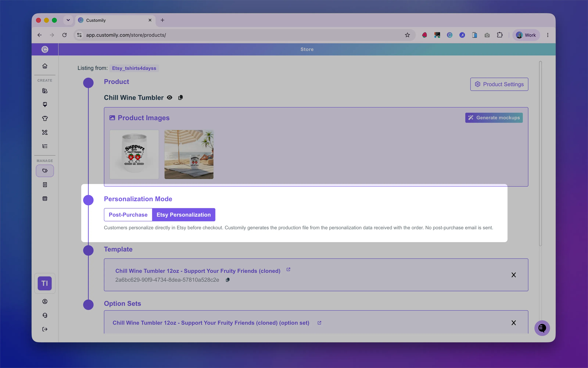Open the orders document icon under Manage
The width and height of the screenshot is (588, 368).
tap(45, 185)
